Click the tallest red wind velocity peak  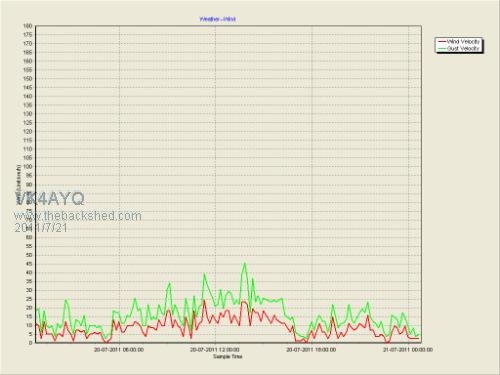click(x=204, y=300)
